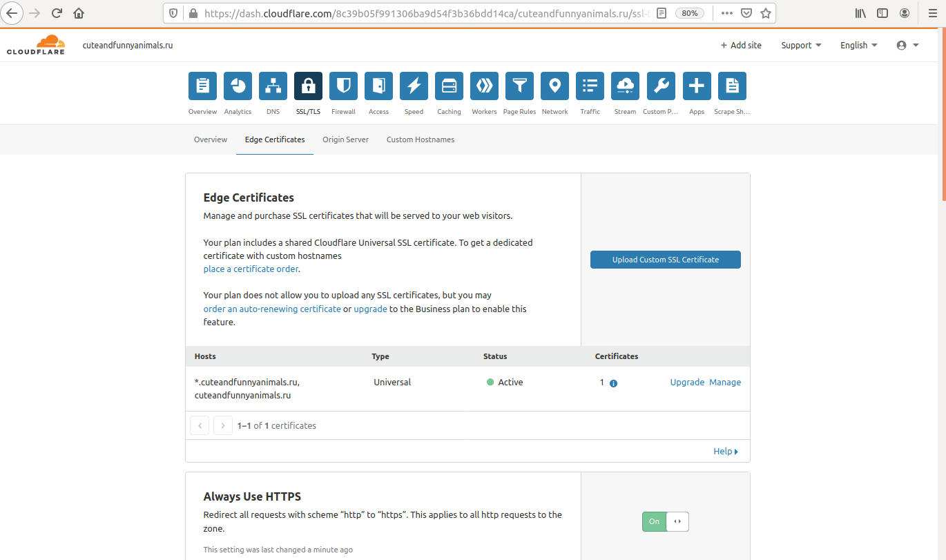Reload the page in the browser
946x560 pixels.
(57, 12)
